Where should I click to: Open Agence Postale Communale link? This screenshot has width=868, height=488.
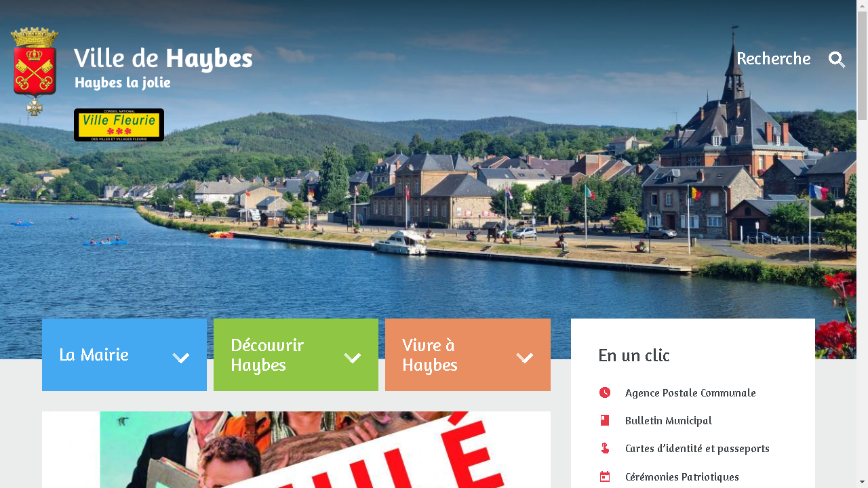tap(690, 393)
